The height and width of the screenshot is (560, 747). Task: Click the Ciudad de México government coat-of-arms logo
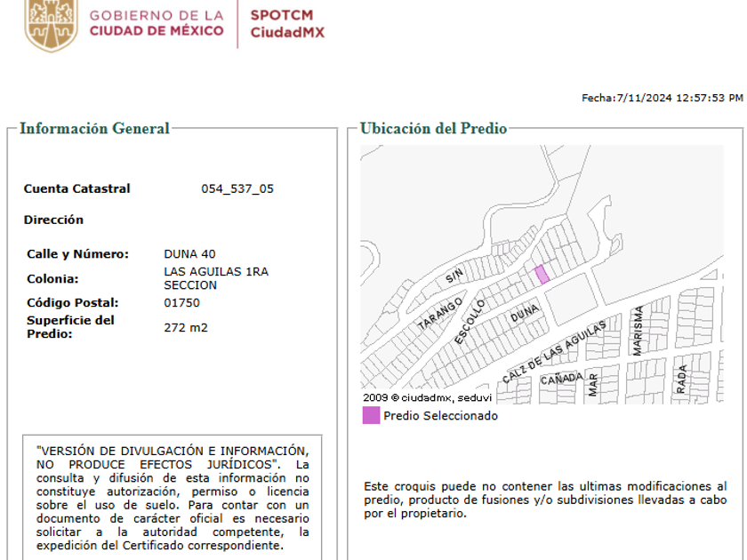(x=51, y=25)
